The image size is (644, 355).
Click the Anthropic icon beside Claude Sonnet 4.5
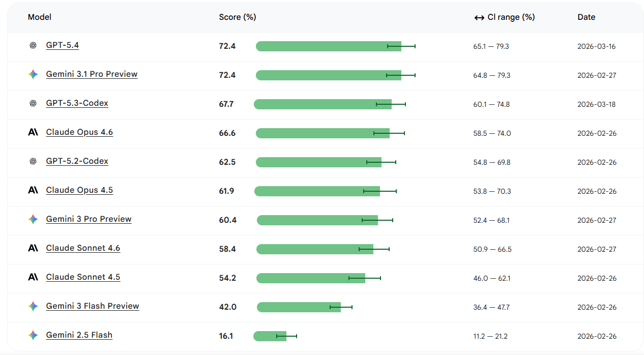pos(33,277)
